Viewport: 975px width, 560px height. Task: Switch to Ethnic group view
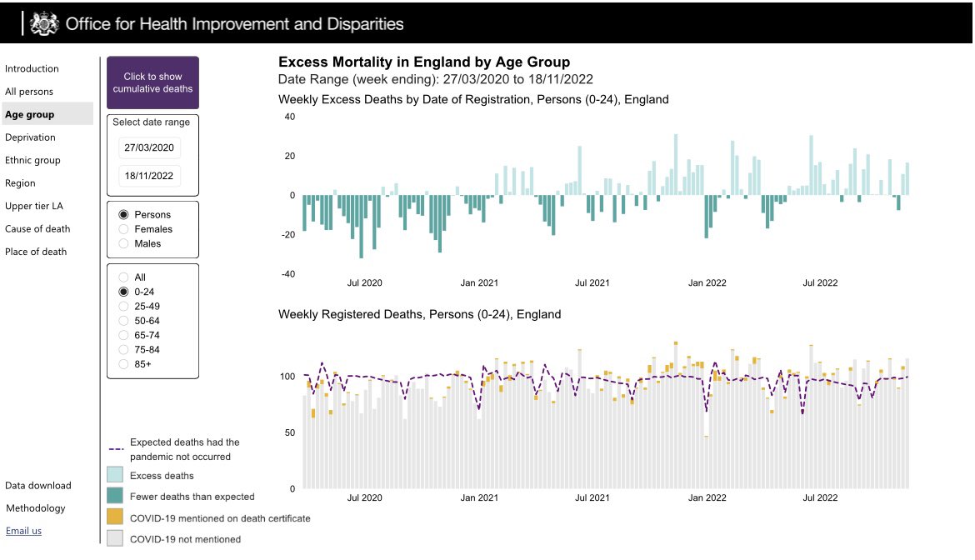pos(32,160)
